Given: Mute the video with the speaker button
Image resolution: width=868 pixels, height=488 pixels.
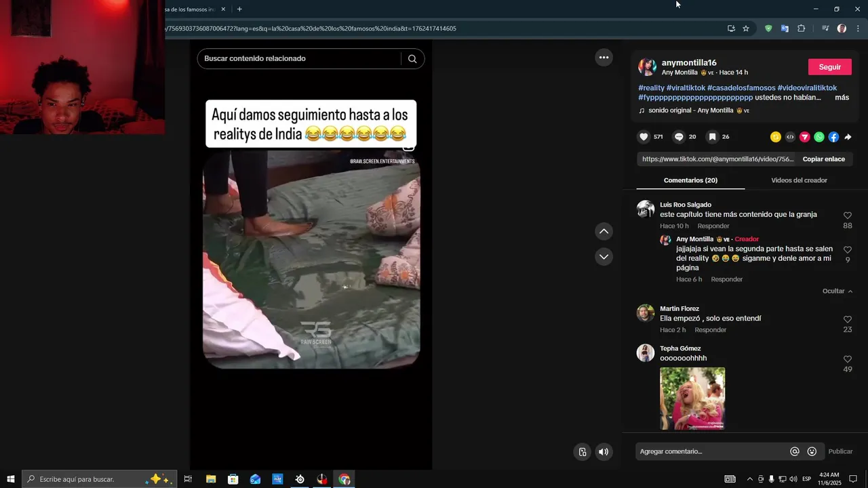Looking at the screenshot, I should tap(604, 452).
